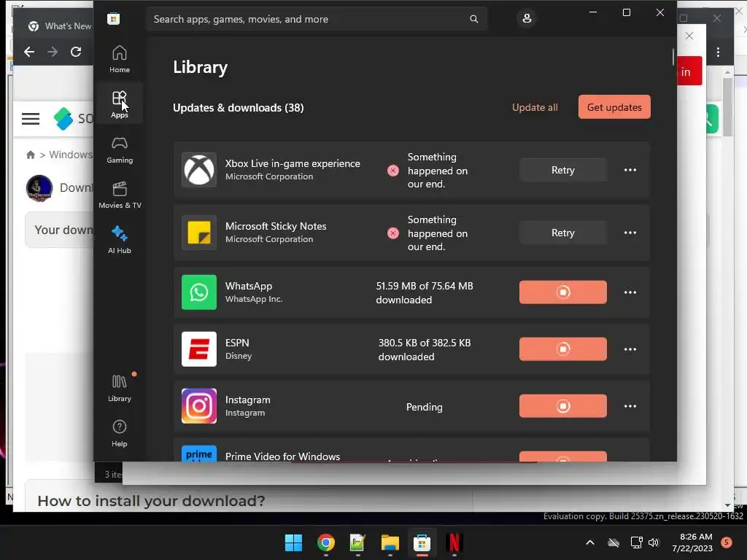Image resolution: width=747 pixels, height=560 pixels.
Task: Click the Microsoft Sticky Notes app icon
Action: pyautogui.click(x=199, y=233)
